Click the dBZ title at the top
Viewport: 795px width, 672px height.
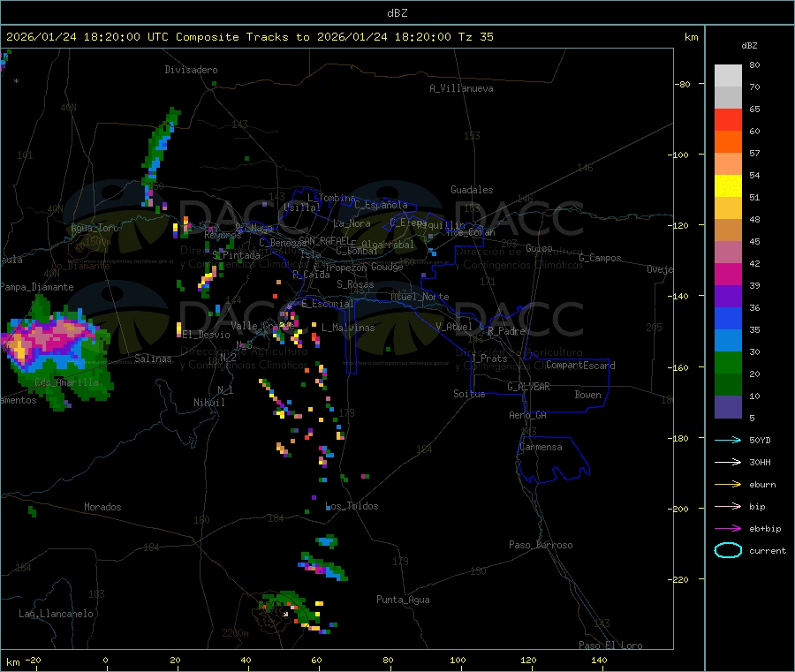click(397, 13)
